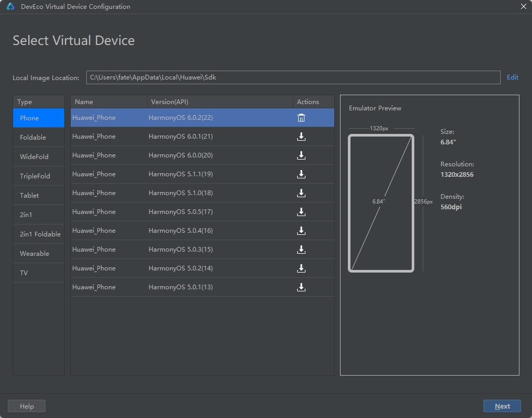The height and width of the screenshot is (418, 532).
Task: Click the Next button
Action: (x=502, y=406)
